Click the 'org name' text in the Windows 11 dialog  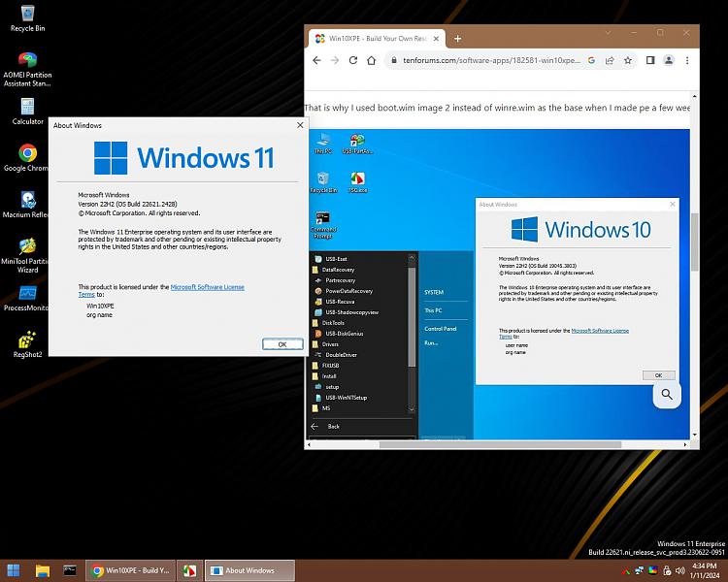pos(99,314)
